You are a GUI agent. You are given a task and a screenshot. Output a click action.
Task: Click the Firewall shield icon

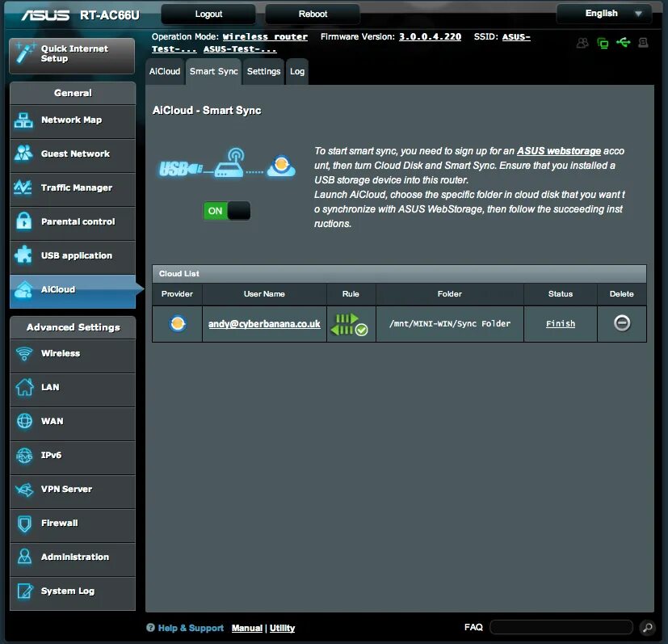click(x=25, y=524)
